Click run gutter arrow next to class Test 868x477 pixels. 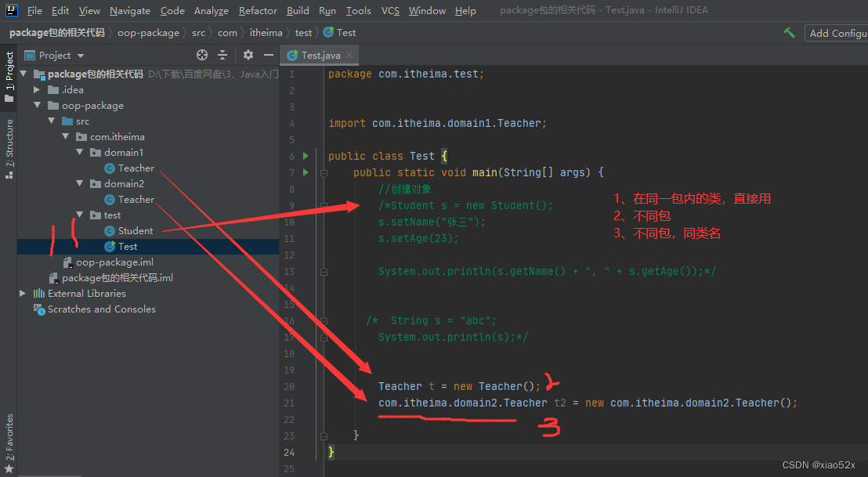(306, 156)
